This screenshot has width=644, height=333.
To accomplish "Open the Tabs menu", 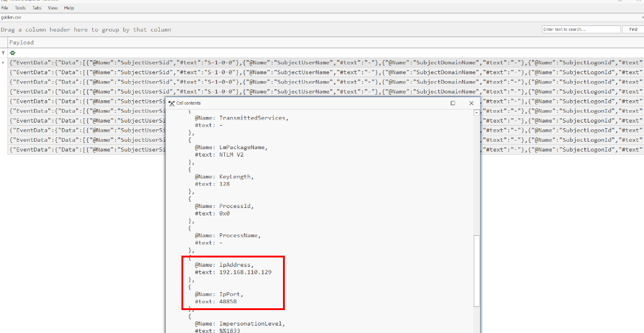I will point(37,8).
